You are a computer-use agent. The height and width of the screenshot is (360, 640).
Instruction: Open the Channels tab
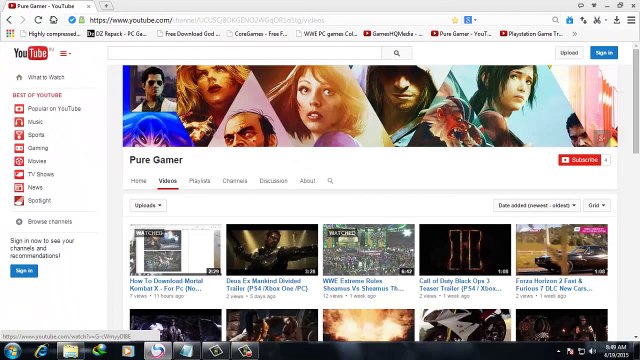[235, 181]
